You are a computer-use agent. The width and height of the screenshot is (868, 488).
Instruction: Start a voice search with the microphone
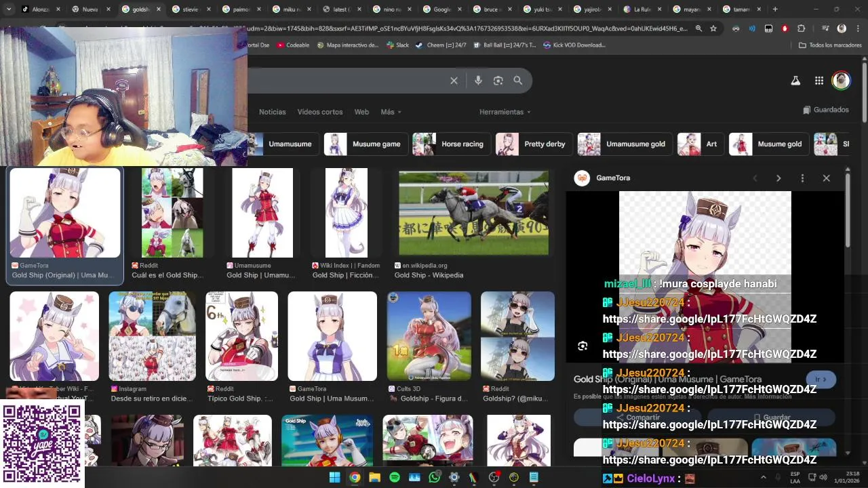(478, 81)
